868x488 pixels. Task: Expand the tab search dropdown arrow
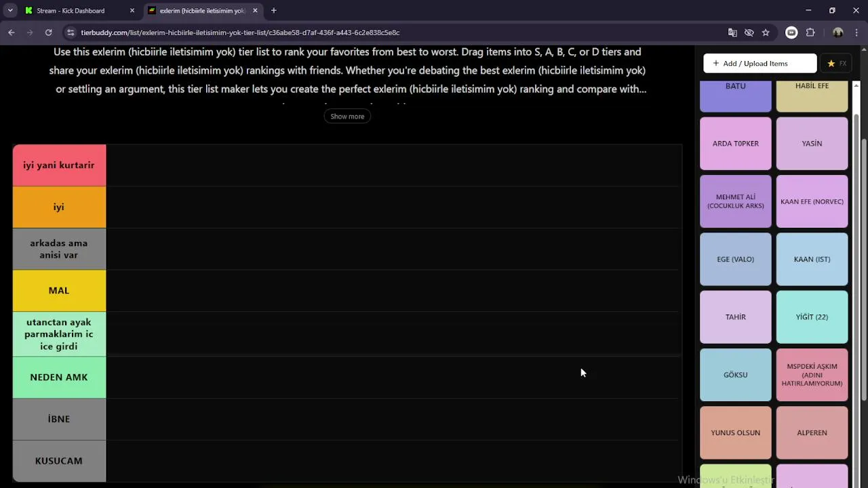point(10,10)
